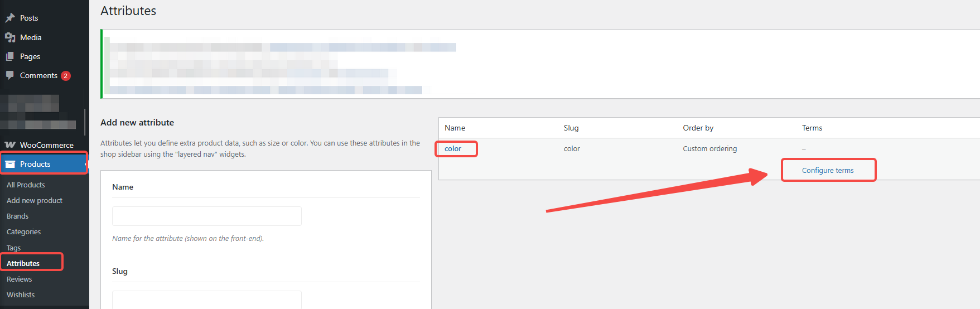The width and height of the screenshot is (980, 309).
Task: Open the Wishlists submenu
Action: click(x=21, y=294)
